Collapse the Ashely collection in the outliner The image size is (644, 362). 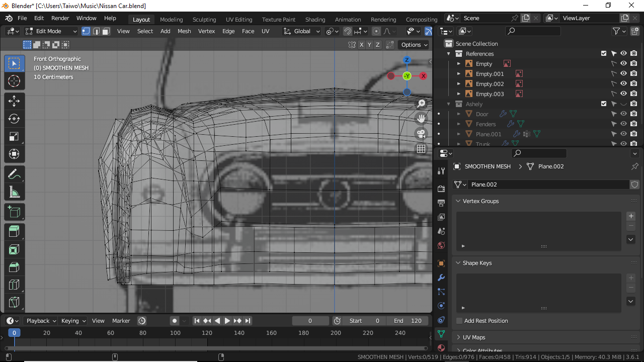coord(448,104)
